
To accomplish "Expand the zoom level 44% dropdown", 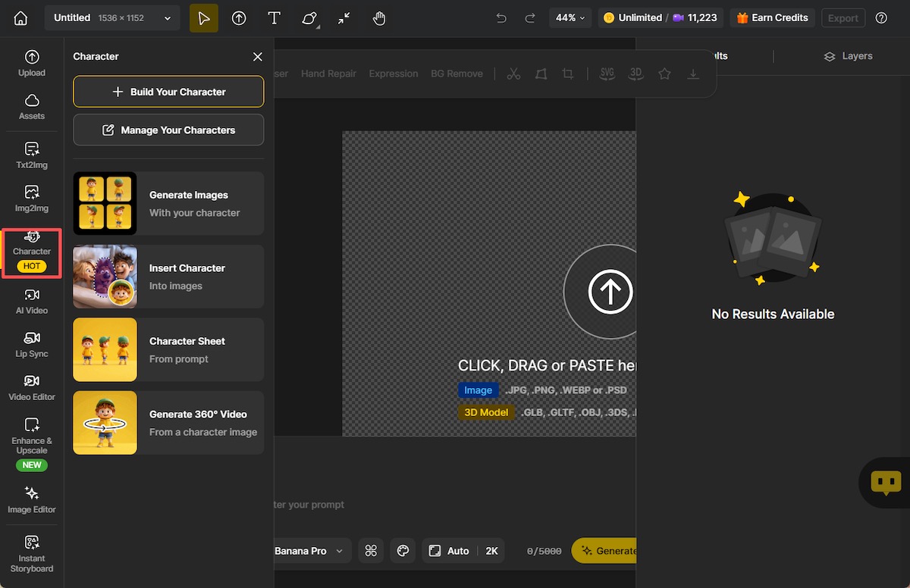I will coord(570,17).
